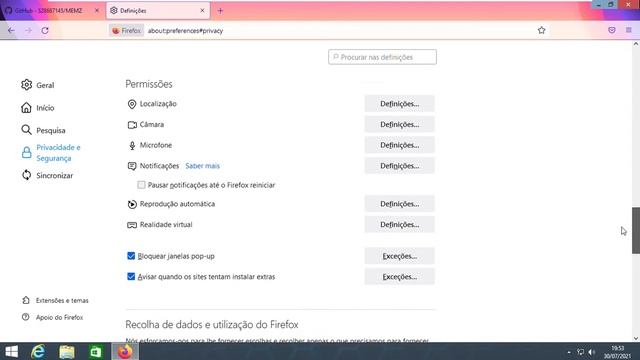Open the Firefox hamburger menu
Screen dimensions: 640x360
629,30
